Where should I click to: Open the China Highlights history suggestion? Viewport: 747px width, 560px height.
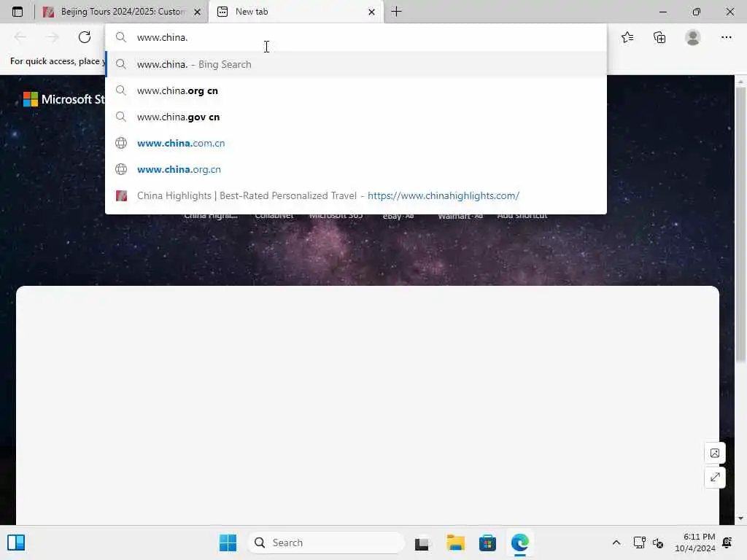[x=356, y=195]
